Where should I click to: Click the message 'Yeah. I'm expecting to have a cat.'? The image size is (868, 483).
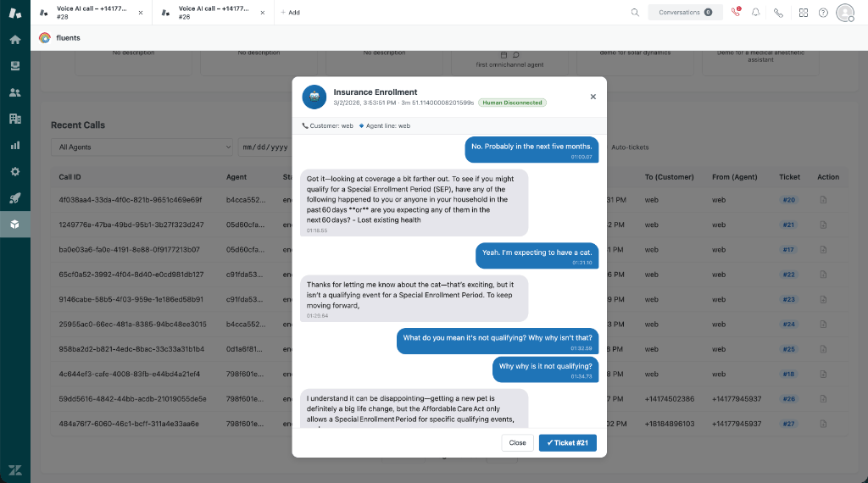click(537, 256)
